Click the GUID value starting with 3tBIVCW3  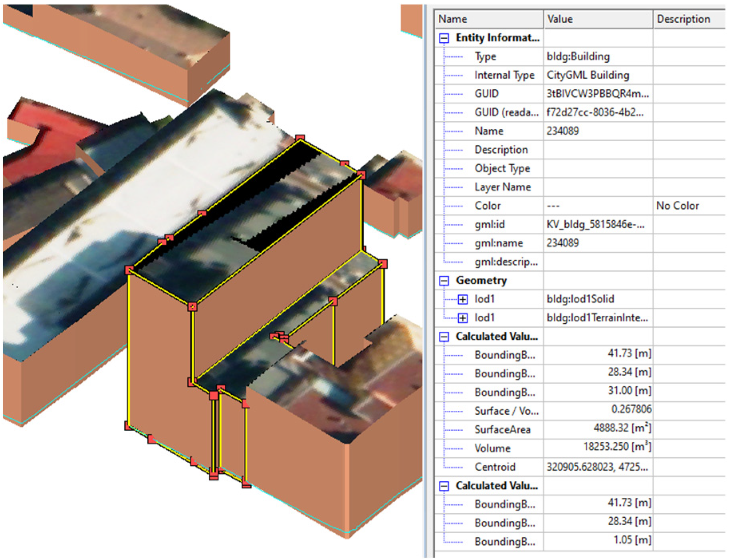[597, 94]
